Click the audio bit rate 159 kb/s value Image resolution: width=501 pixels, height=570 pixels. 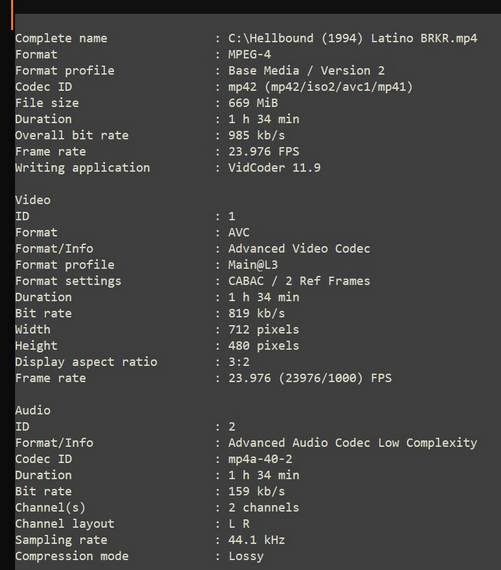(256, 491)
